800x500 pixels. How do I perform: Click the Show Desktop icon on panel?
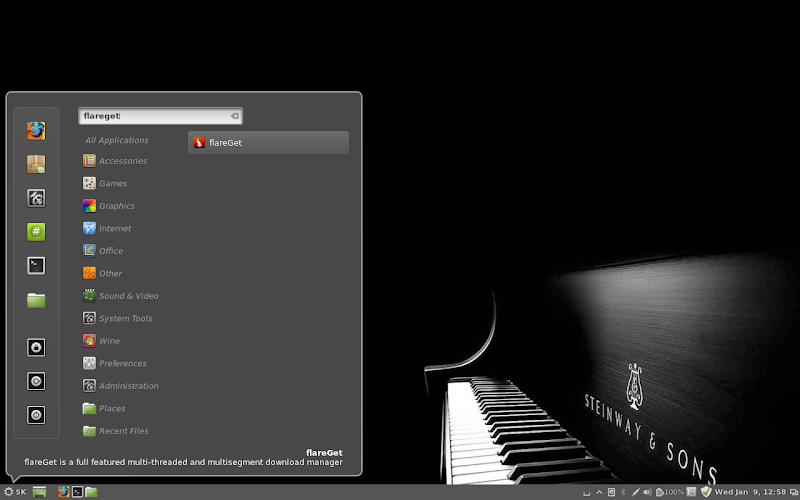pyautogui.click(x=39, y=492)
